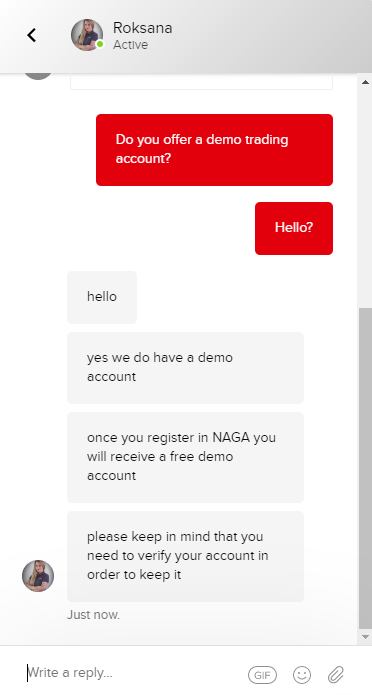This screenshot has height=695, width=372.
Task: Click Roksana's name in the header
Action: point(142,28)
